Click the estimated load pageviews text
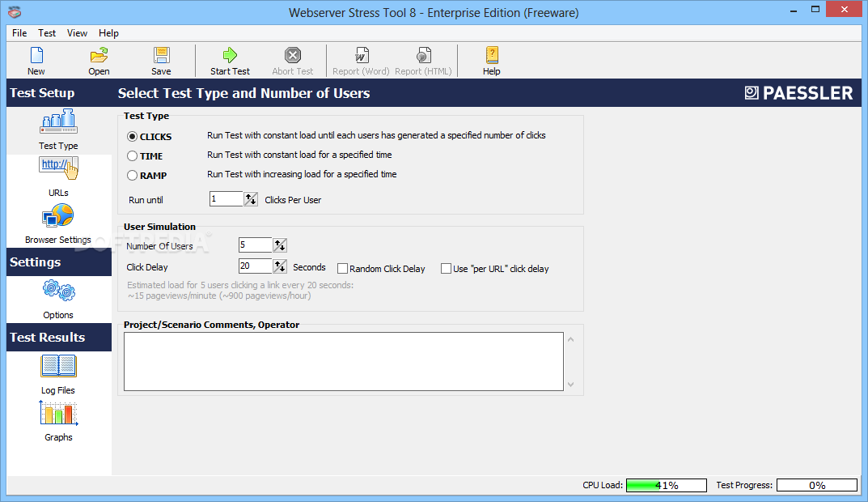 pyautogui.click(x=240, y=291)
